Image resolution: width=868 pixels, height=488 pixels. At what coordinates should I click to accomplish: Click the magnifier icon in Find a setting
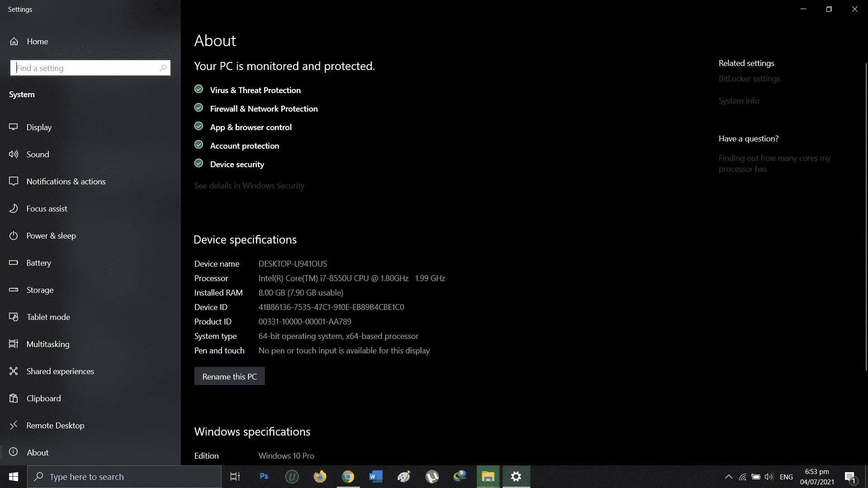pyautogui.click(x=163, y=68)
